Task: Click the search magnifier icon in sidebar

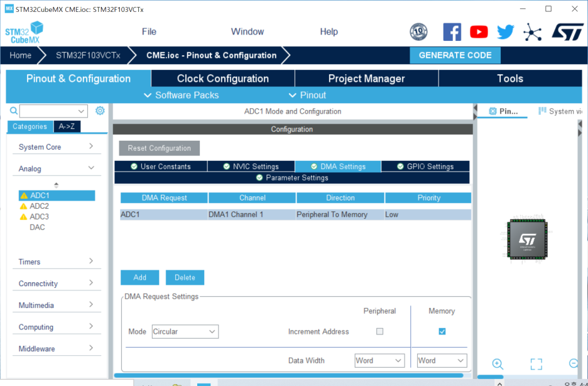Action: click(13, 111)
